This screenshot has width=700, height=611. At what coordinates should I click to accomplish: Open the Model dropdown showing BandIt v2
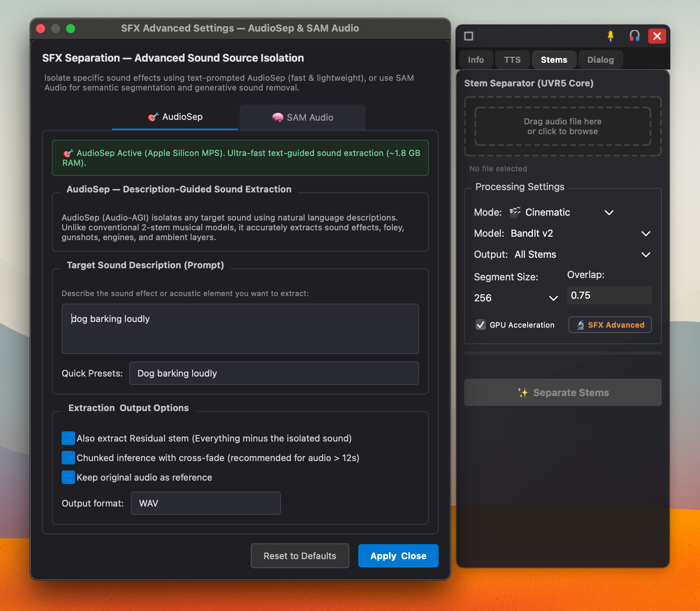click(581, 233)
